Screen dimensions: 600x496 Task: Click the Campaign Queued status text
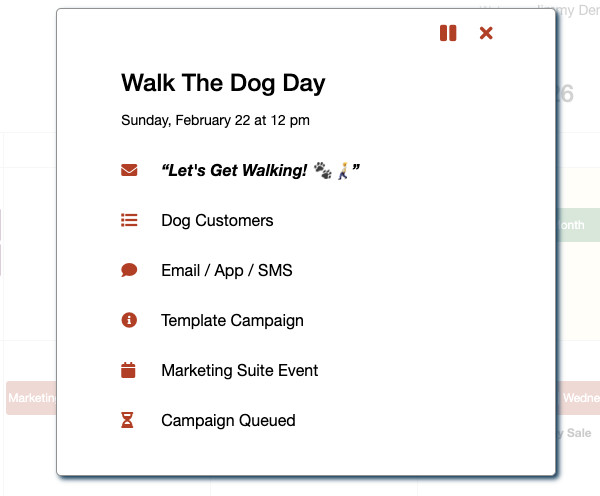228,420
